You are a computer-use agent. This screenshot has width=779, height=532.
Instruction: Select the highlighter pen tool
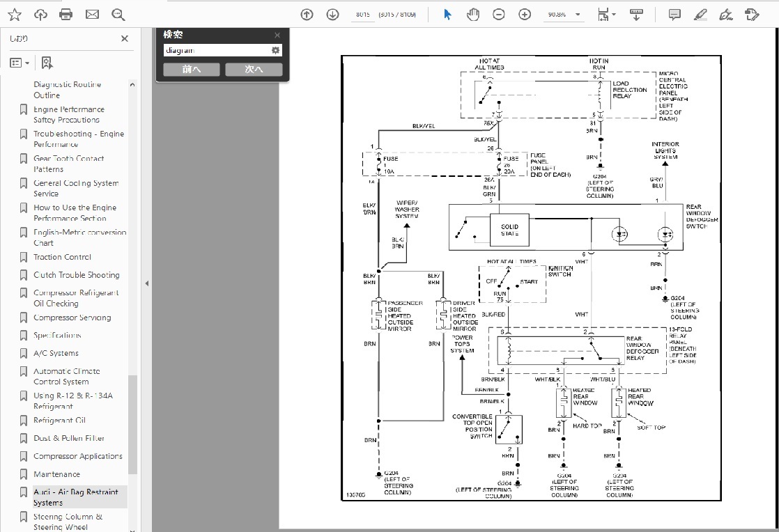[701, 15]
